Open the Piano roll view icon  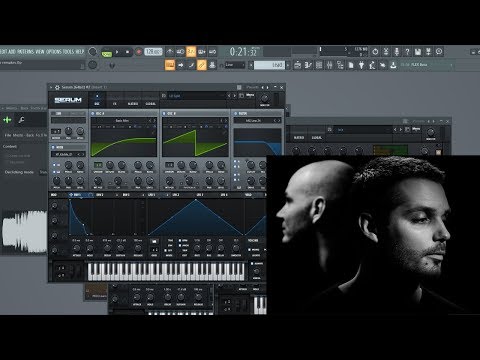[308, 65]
